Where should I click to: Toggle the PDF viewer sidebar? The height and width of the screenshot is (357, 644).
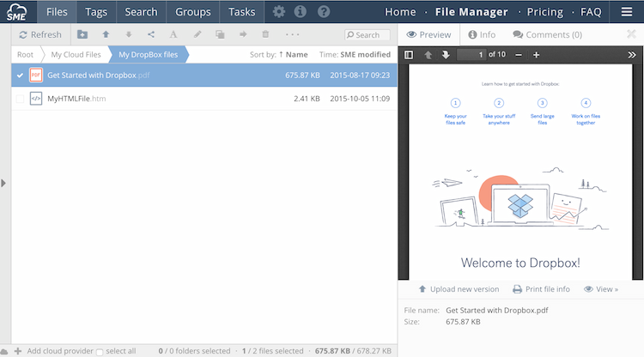click(409, 55)
